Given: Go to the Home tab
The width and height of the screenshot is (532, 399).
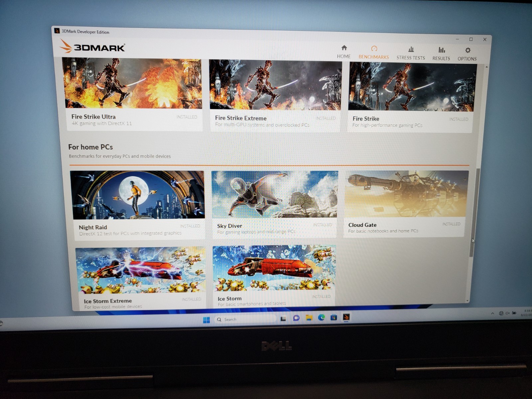Looking at the screenshot, I should pyautogui.click(x=344, y=52).
